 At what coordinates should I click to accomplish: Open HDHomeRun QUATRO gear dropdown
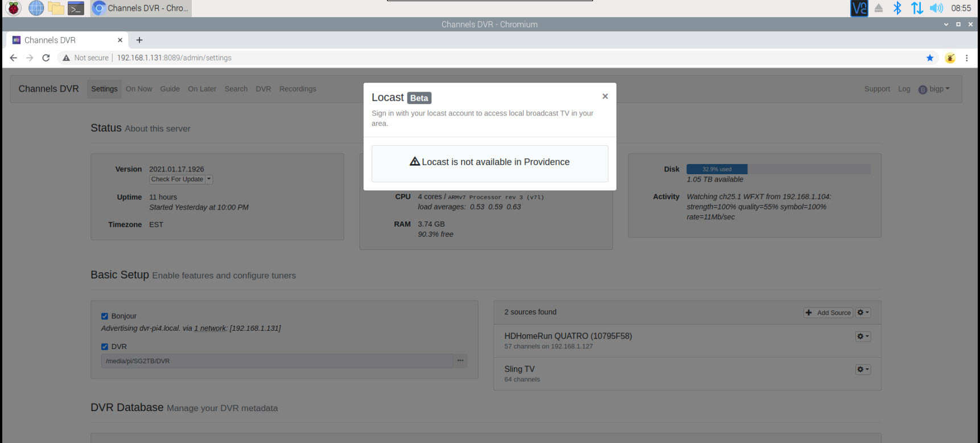[863, 337]
